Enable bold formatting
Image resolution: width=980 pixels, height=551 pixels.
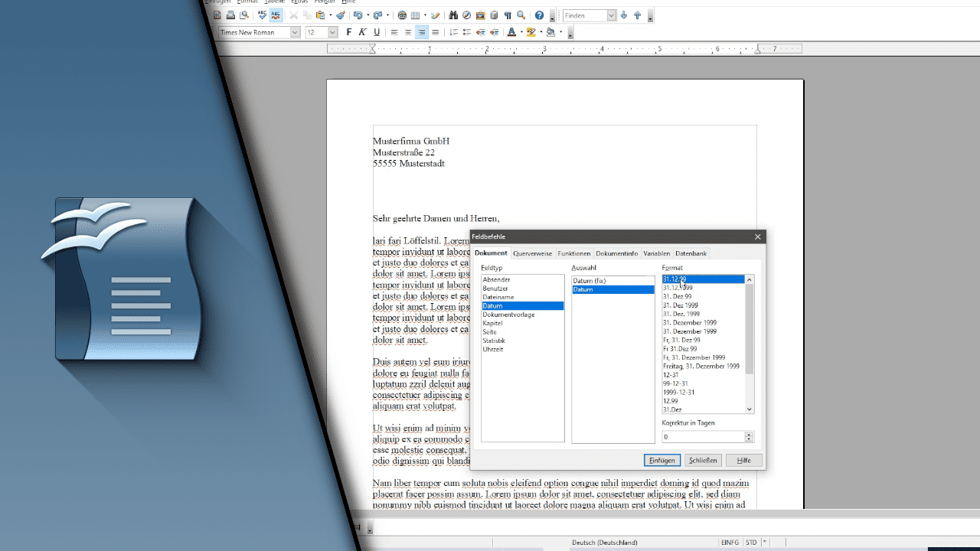(349, 31)
